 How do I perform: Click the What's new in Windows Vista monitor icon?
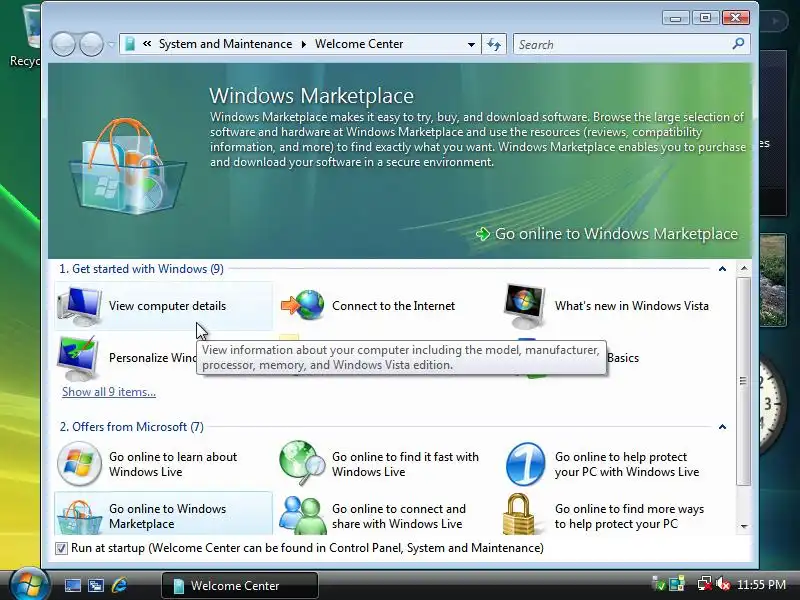524,306
